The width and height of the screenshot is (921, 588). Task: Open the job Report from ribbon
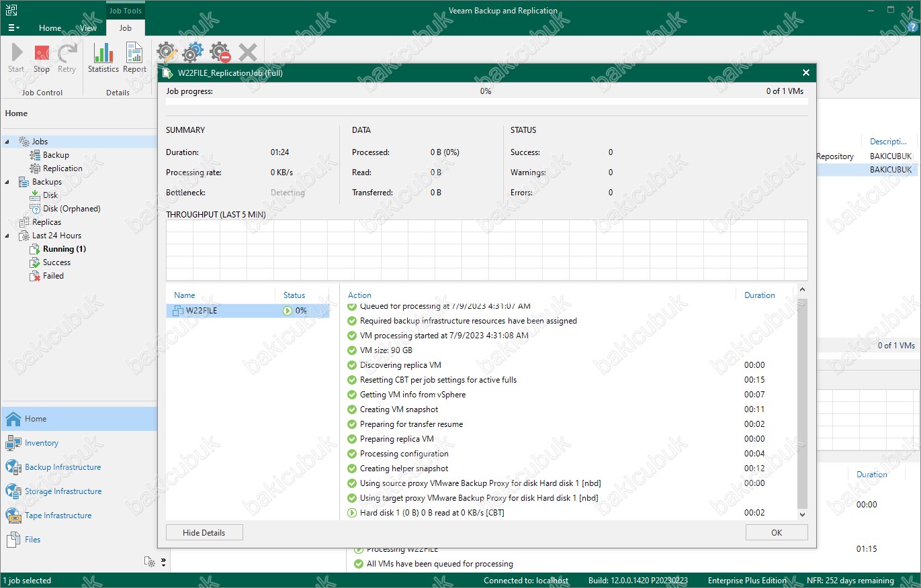[x=134, y=58]
